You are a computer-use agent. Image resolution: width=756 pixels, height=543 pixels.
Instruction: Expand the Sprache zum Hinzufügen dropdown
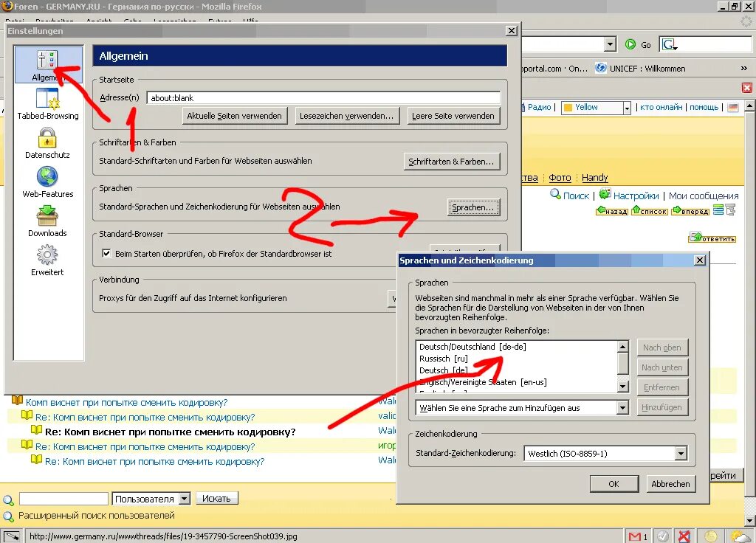click(x=622, y=407)
